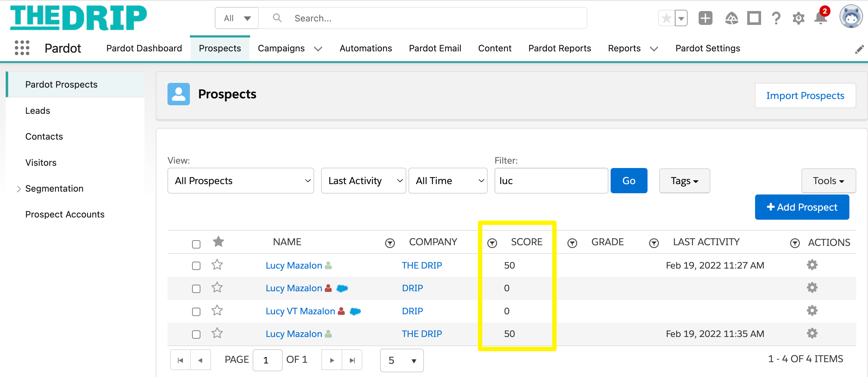Viewport: 868px width, 377px height.
Task: Go to next page of results
Action: click(x=331, y=360)
